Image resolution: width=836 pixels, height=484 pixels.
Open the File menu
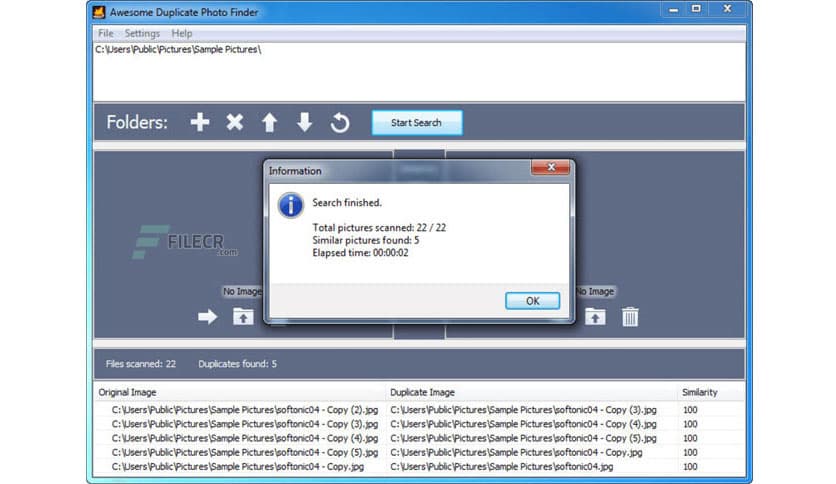(x=106, y=33)
